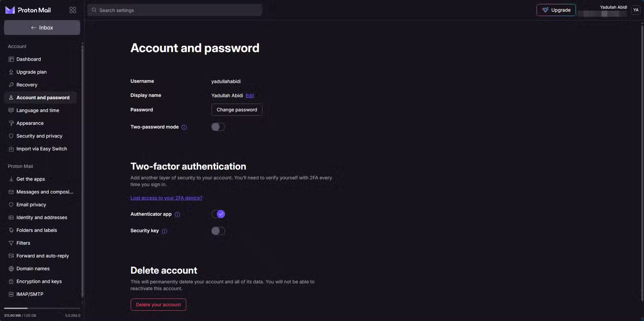Click the Authenticator app info icon
Image resolution: width=644 pixels, height=321 pixels.
pos(177,215)
